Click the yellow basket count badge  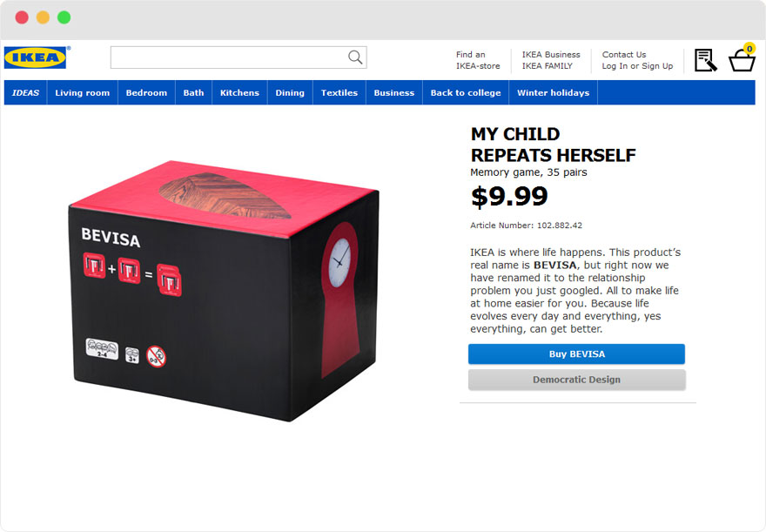749,49
